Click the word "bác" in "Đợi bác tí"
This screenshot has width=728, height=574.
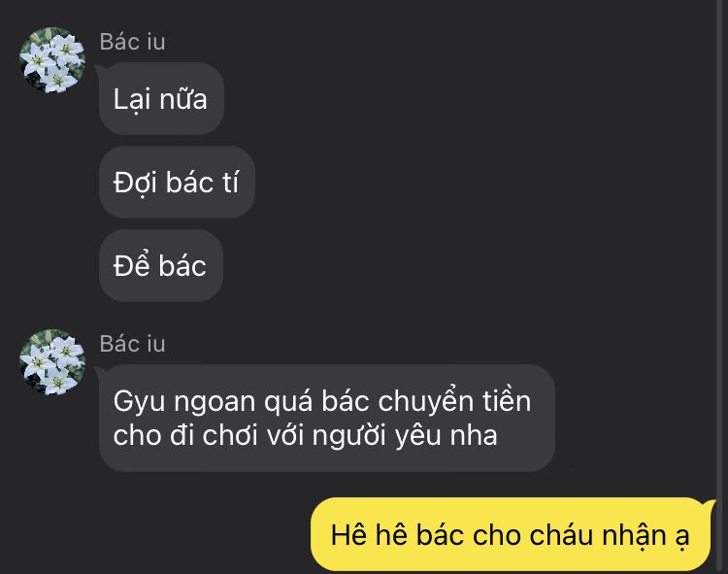point(189,182)
